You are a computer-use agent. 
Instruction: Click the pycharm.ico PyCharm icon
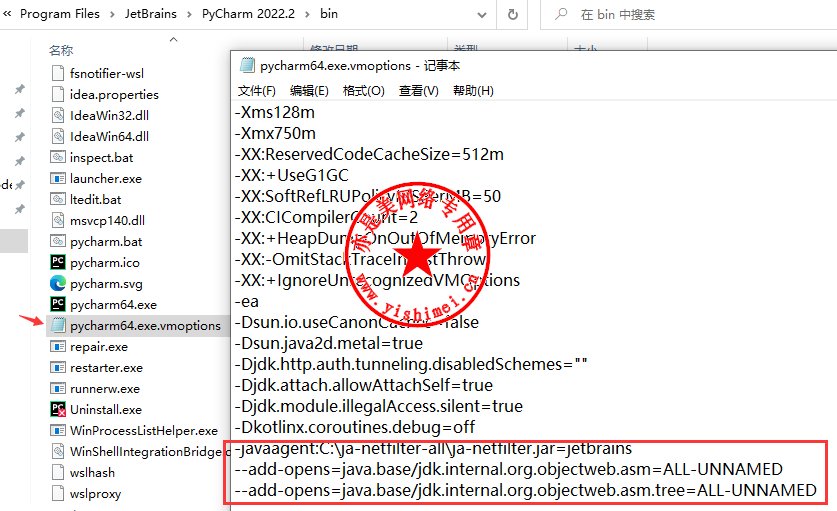pos(58,262)
